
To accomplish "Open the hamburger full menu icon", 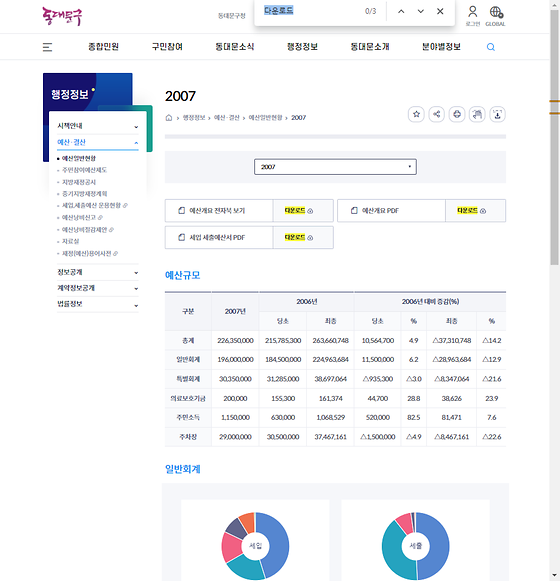I will [x=47, y=47].
